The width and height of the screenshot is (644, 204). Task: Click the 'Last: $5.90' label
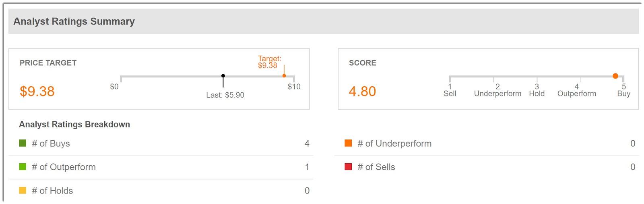(x=225, y=95)
